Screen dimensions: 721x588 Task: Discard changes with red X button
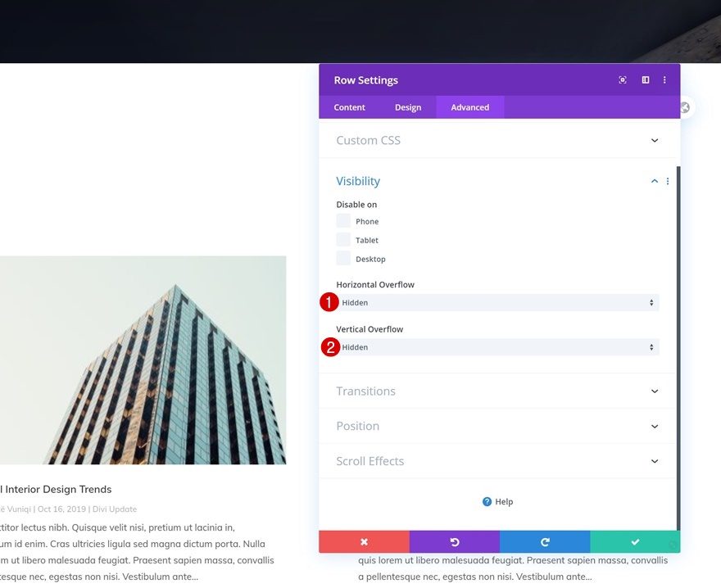(364, 542)
